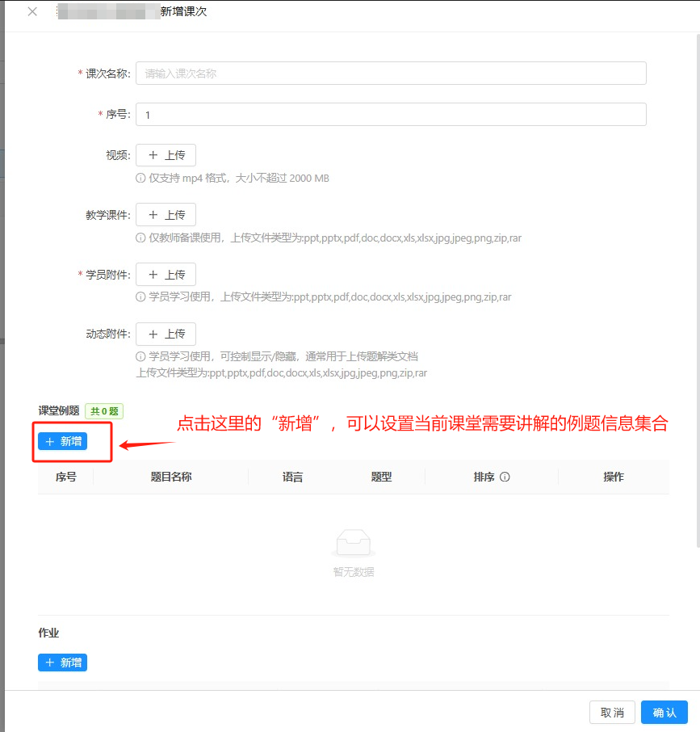700x732 pixels.
Task: Add a new item under 作业 with 新增
Action: coord(62,663)
